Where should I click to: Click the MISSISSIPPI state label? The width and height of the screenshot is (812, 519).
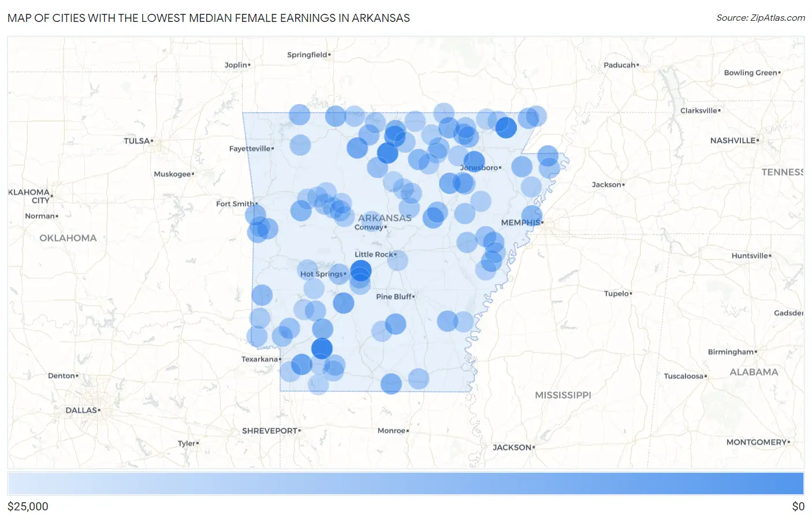pos(563,395)
